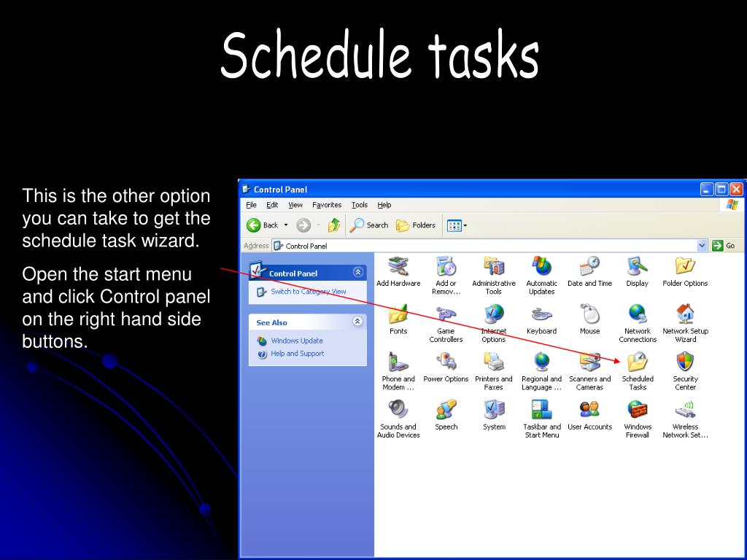The width and height of the screenshot is (747, 560).
Task: Click the Back toolbar button
Action: point(262,225)
